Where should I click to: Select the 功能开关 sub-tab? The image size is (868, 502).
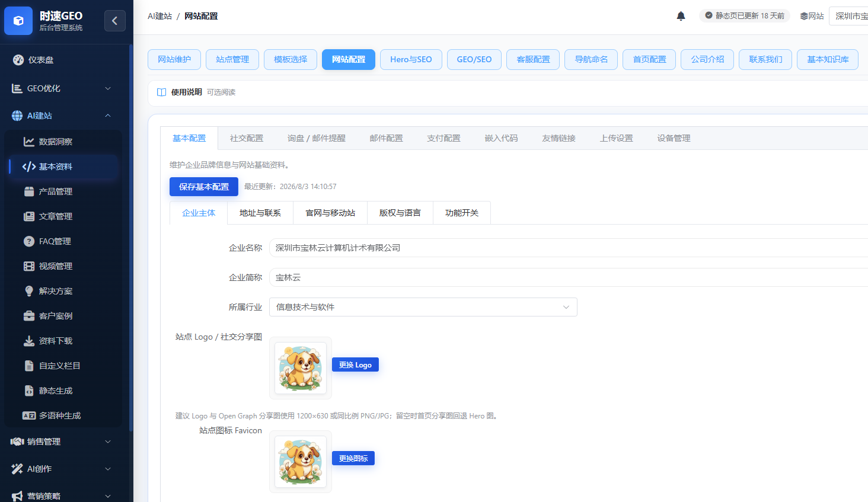point(462,213)
